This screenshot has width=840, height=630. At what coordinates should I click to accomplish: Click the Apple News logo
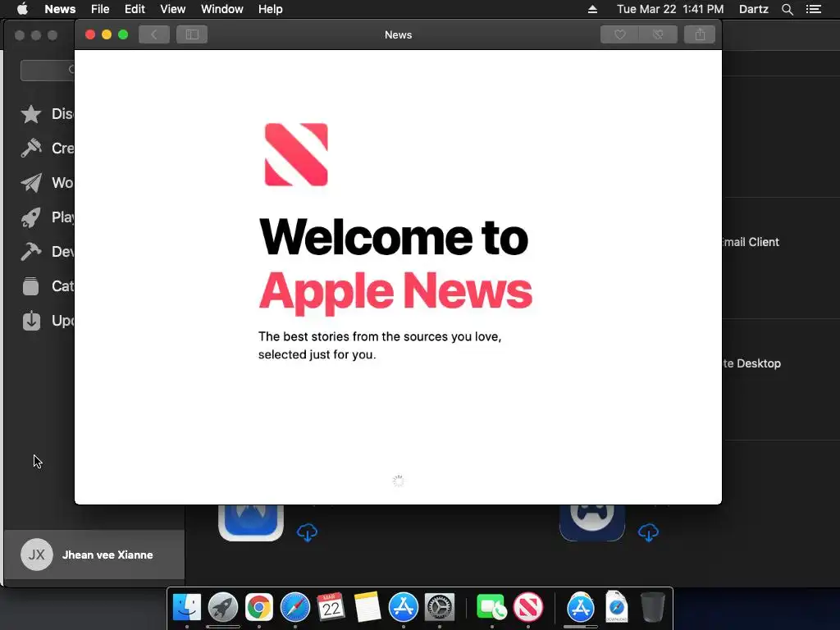tap(296, 155)
